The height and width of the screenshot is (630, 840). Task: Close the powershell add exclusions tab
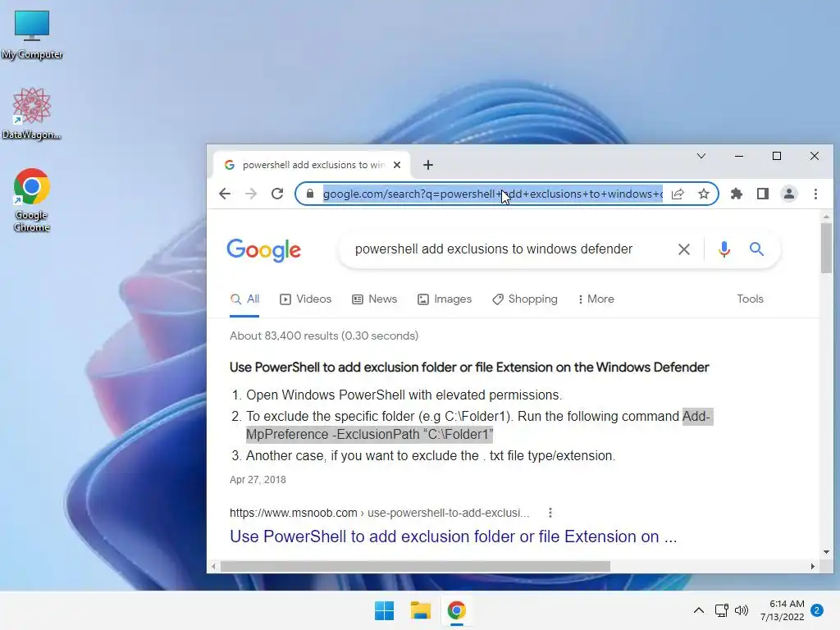point(397,165)
